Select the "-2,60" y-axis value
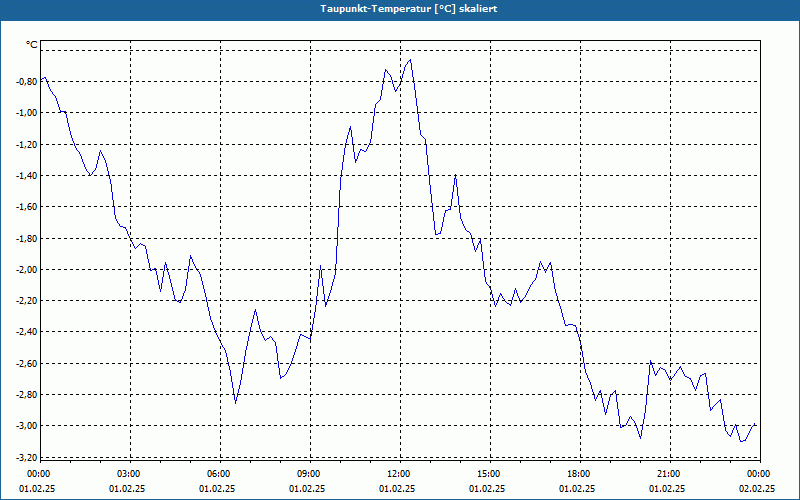This screenshot has width=800, height=500. coord(27,363)
